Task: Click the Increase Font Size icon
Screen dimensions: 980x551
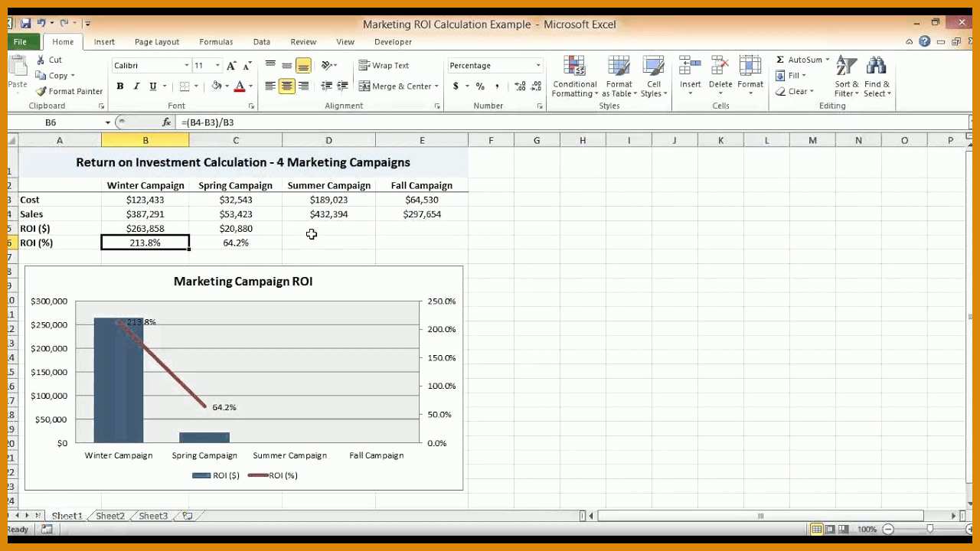Action: 232,66
